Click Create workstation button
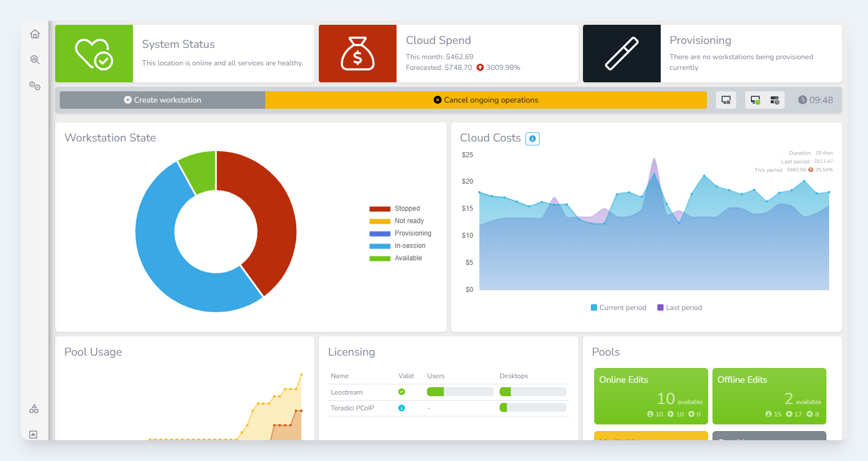The image size is (868, 461). (x=163, y=100)
